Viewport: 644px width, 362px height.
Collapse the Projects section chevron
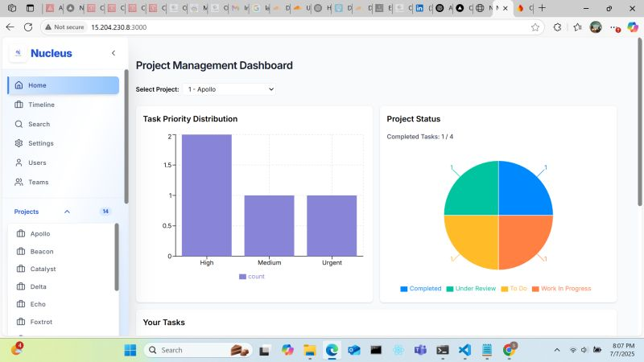67,212
